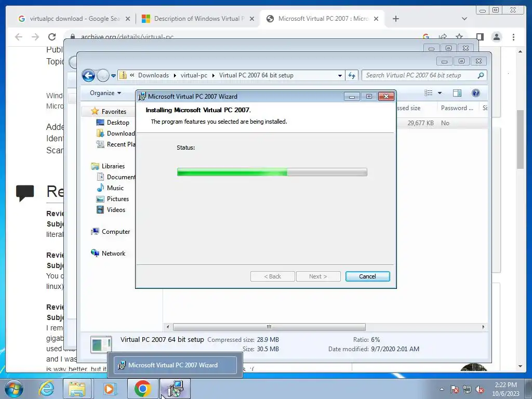Screen dimensions: 532x399
Task: Click the Virtual PC installer taskbar icon
Action: tap(175, 389)
